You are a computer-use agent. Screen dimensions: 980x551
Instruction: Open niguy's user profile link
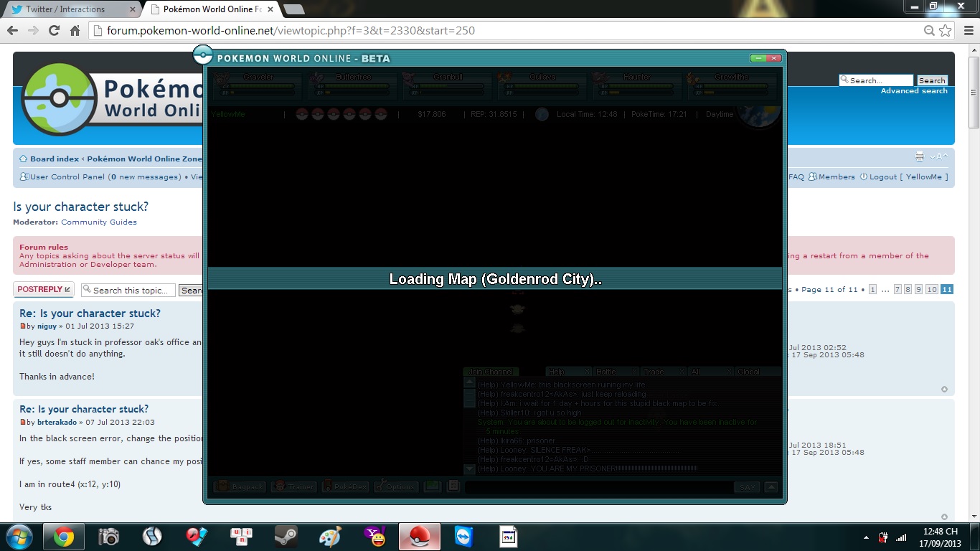pyautogui.click(x=47, y=326)
